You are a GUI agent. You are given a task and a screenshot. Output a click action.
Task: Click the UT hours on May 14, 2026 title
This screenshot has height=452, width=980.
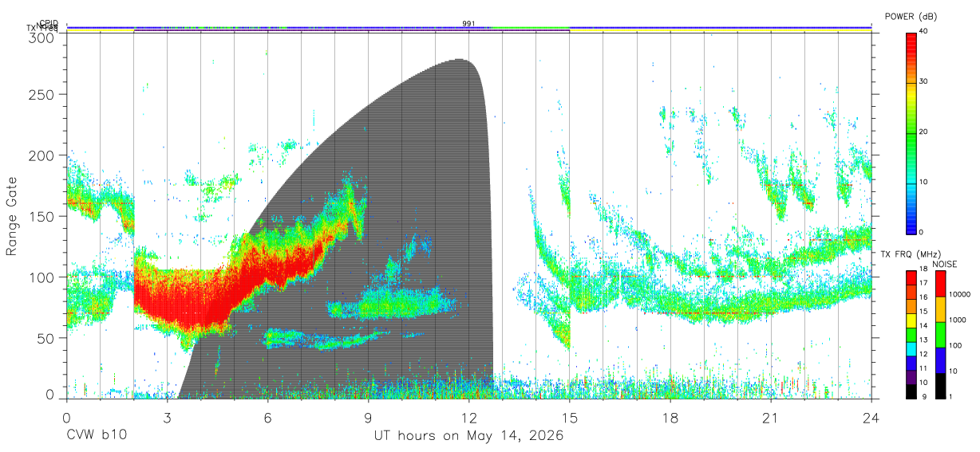(x=469, y=436)
